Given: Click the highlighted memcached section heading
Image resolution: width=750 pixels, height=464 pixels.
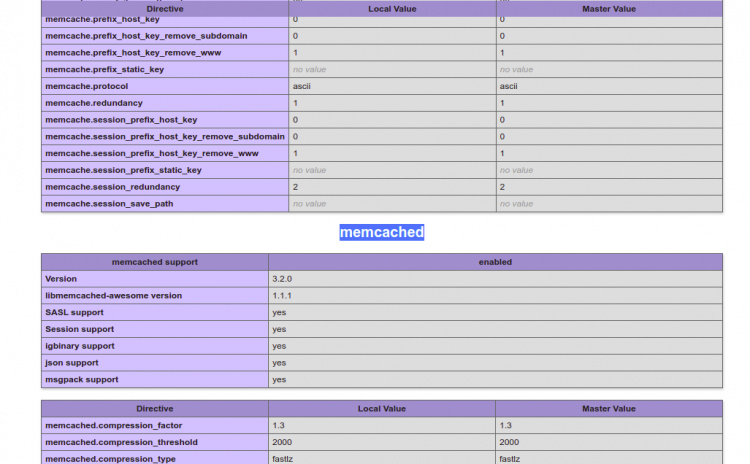Looking at the screenshot, I should (x=381, y=232).
